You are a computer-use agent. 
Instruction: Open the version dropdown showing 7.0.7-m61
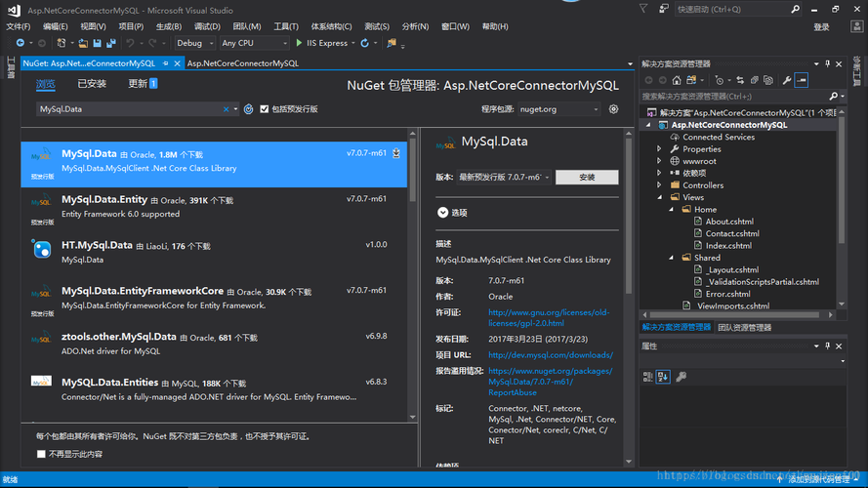[x=504, y=177]
